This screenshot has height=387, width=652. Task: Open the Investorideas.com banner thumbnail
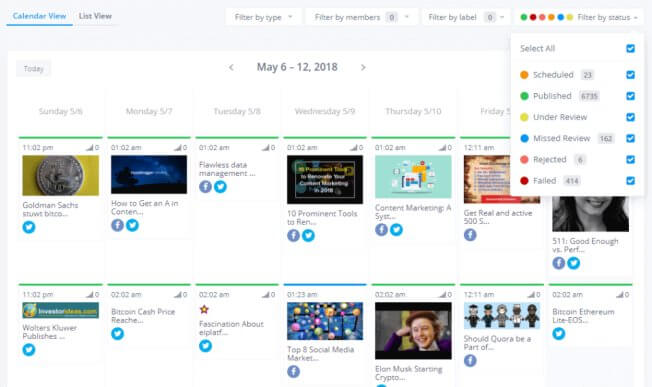(x=61, y=310)
